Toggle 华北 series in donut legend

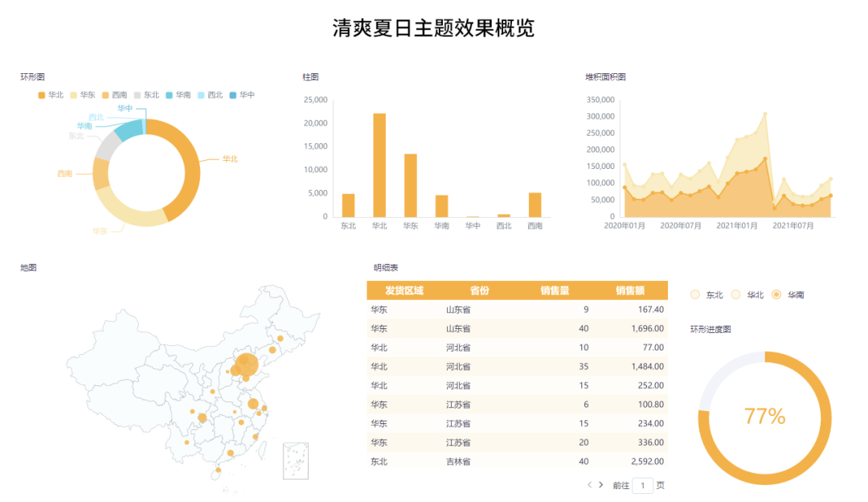tap(51, 95)
